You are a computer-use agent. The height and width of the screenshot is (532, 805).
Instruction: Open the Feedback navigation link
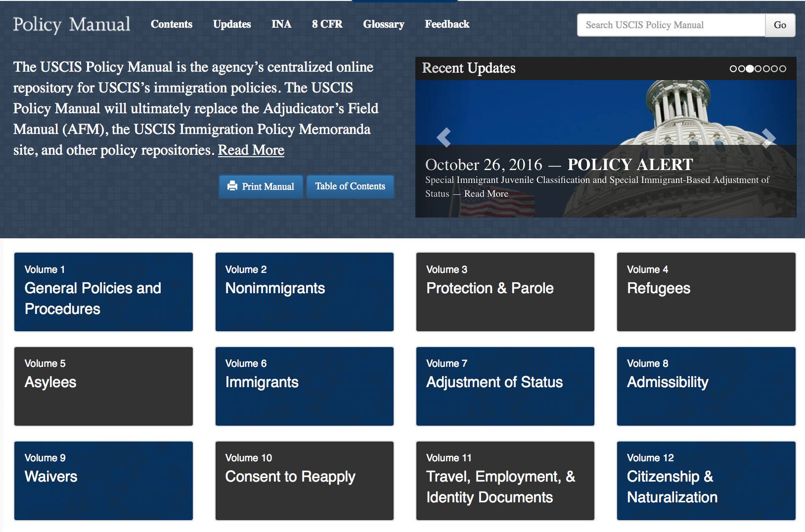[447, 24]
